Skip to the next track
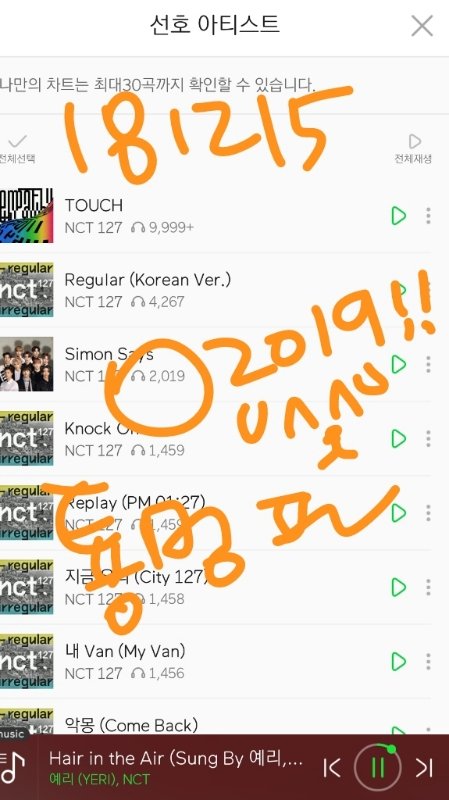 [424, 767]
